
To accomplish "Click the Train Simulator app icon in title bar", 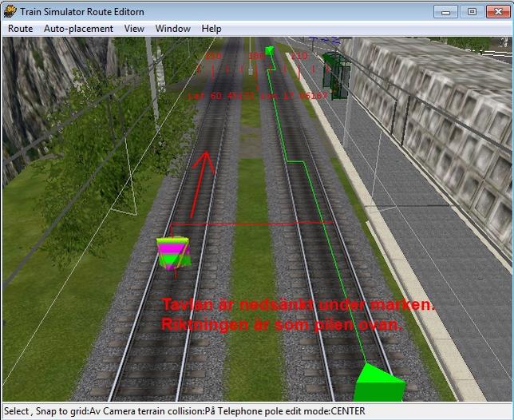I will 10,11.
